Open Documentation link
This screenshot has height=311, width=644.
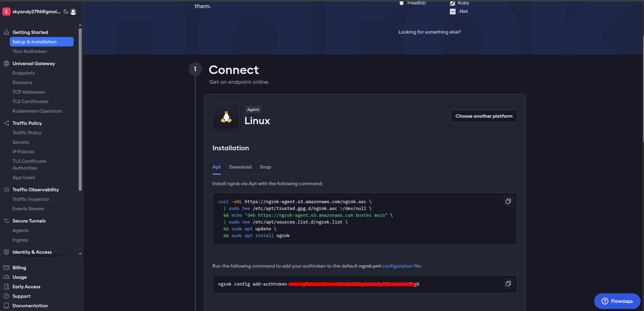click(x=30, y=306)
